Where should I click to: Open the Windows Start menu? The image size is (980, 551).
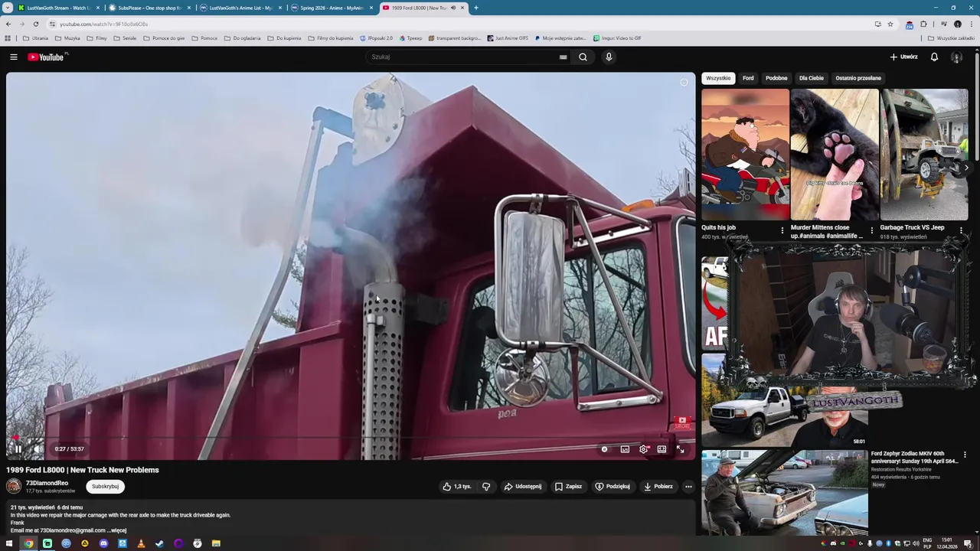pos(9,543)
